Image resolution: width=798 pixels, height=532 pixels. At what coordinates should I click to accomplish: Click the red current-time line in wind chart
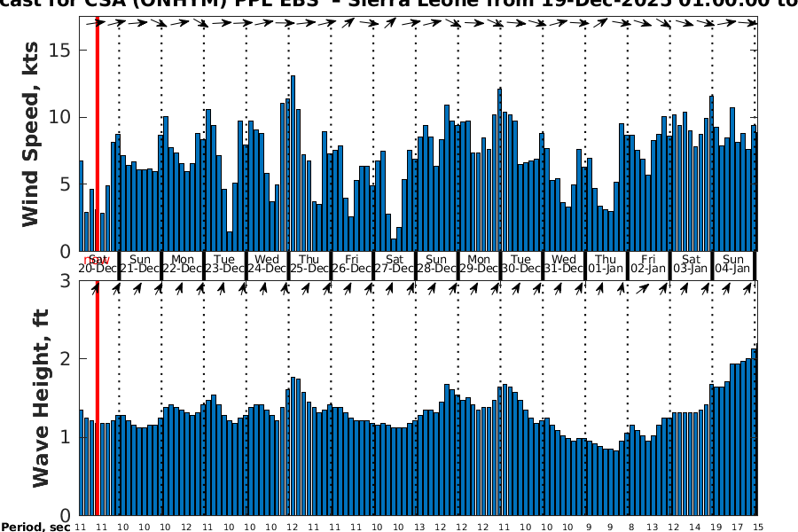coord(97,133)
